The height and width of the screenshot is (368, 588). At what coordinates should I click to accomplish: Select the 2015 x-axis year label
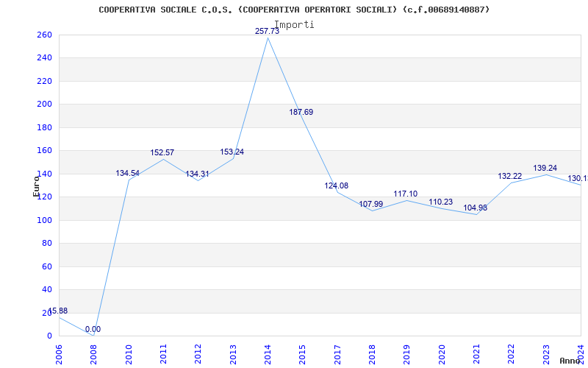302,354
